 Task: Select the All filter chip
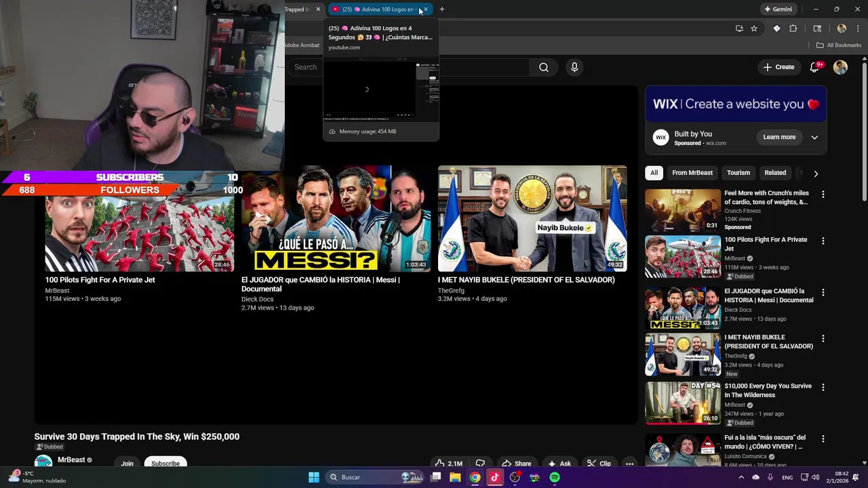coord(654,173)
